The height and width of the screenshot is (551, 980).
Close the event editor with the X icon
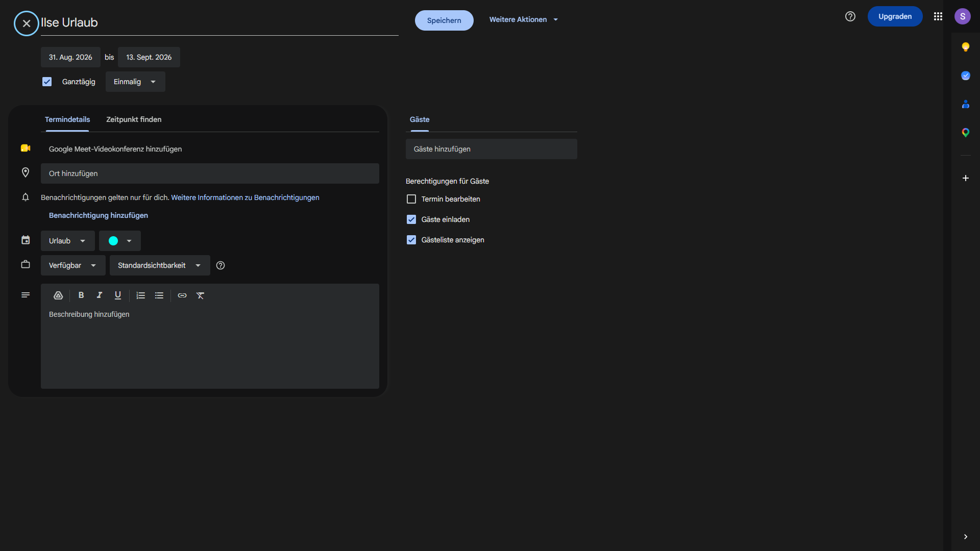click(x=27, y=23)
